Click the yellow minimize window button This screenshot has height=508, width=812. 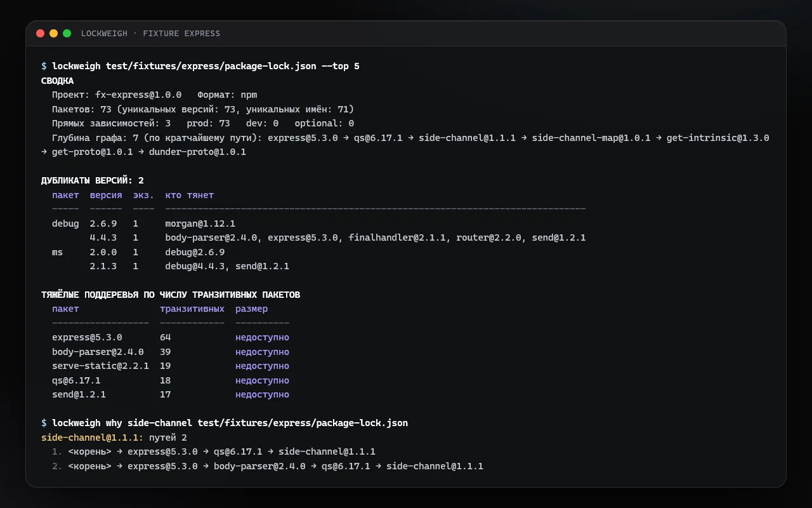53,33
